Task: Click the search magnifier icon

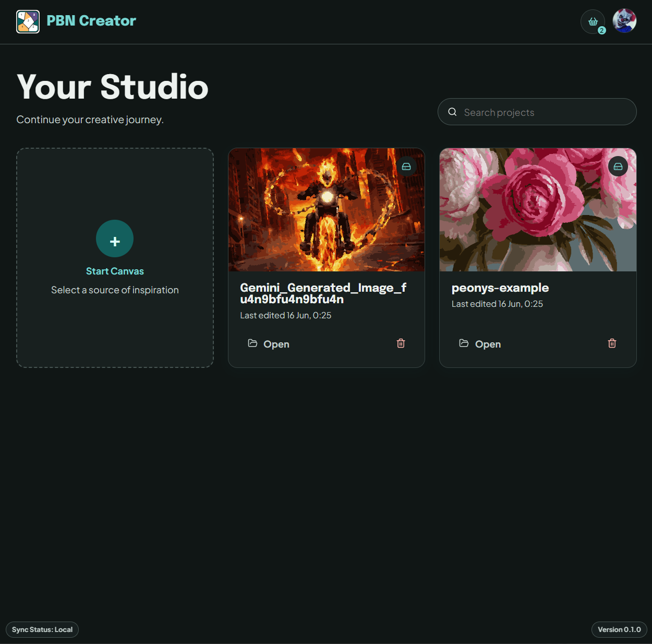Action: point(452,112)
